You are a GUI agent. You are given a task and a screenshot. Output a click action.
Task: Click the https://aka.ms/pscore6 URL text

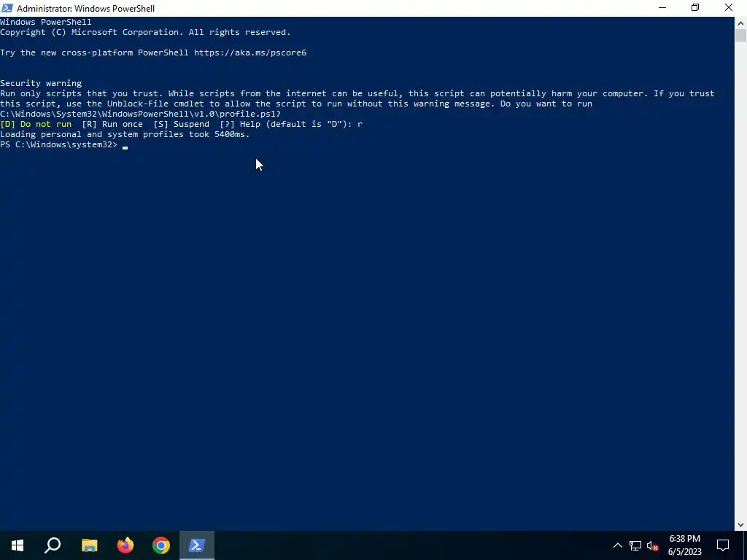point(250,52)
